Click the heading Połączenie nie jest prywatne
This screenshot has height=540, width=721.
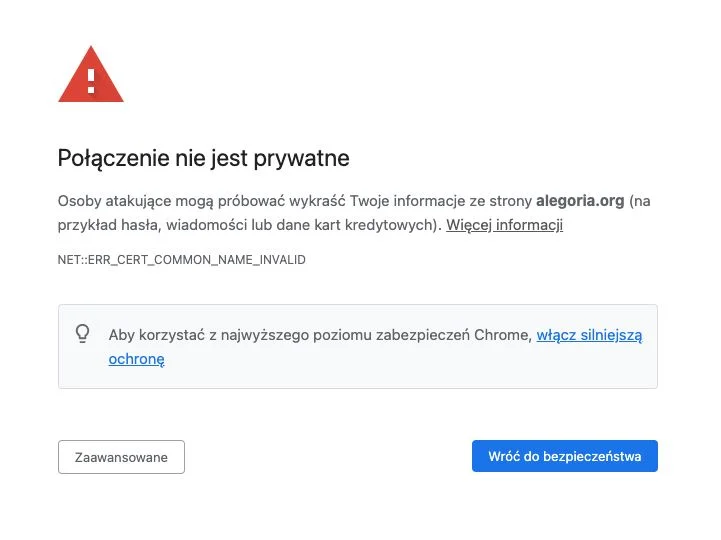(204, 158)
